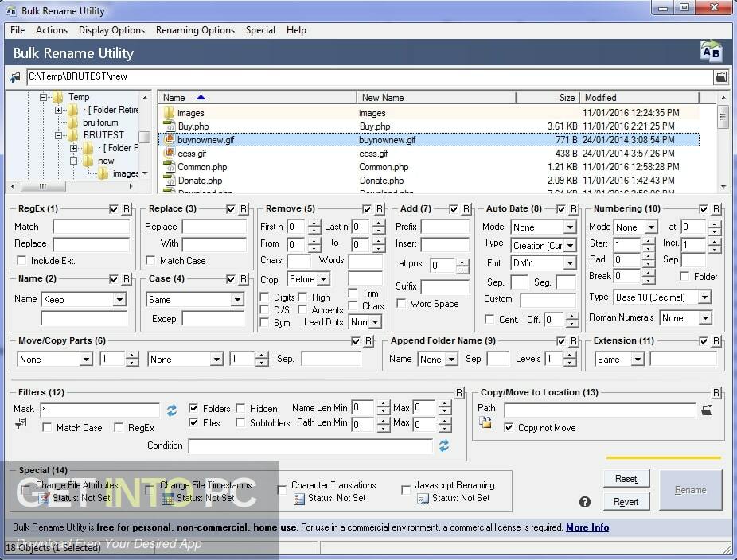
Task: Follow the More Info link
Action: pyautogui.click(x=587, y=527)
